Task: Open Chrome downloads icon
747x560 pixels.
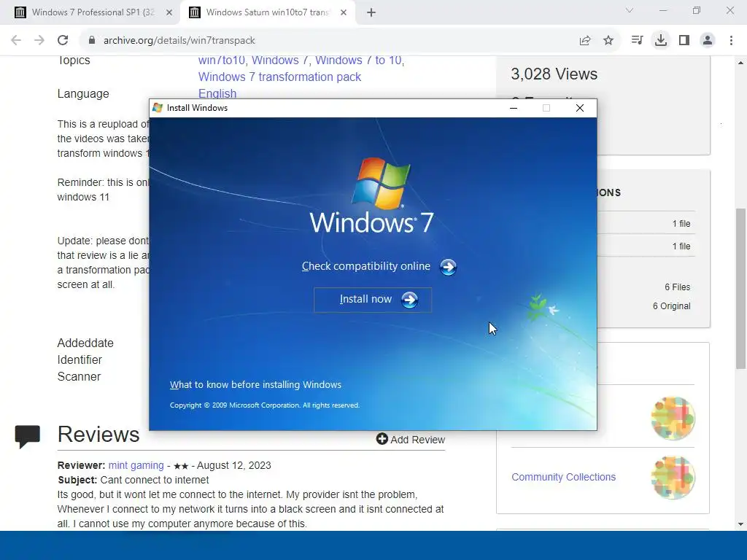Action: (661, 41)
